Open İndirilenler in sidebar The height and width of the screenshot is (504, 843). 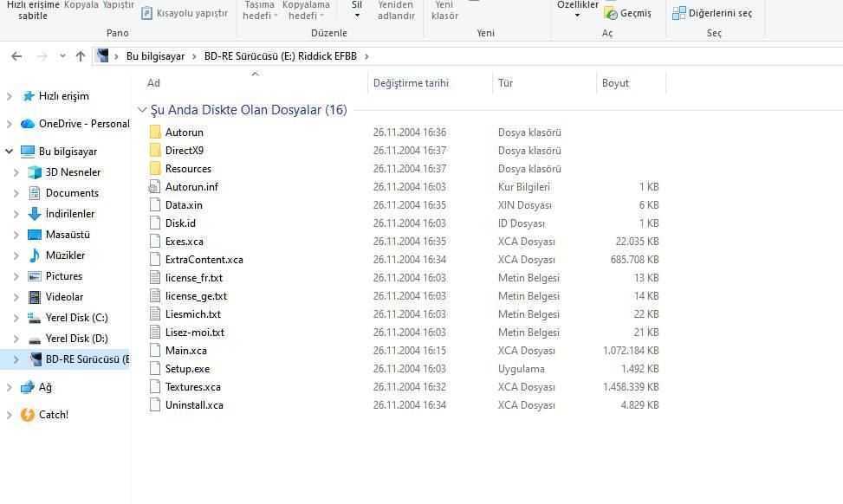70,214
